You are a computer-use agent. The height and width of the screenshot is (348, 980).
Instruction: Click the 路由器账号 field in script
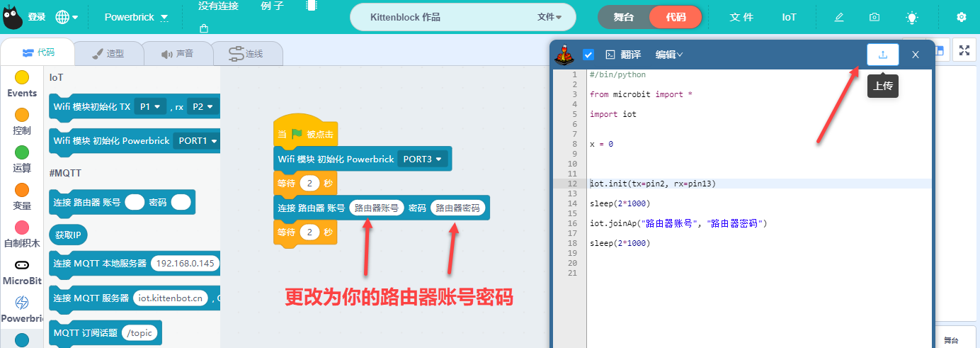coord(377,208)
